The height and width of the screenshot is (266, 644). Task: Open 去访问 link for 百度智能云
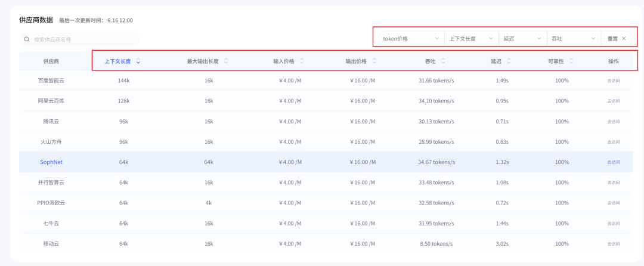(x=614, y=81)
